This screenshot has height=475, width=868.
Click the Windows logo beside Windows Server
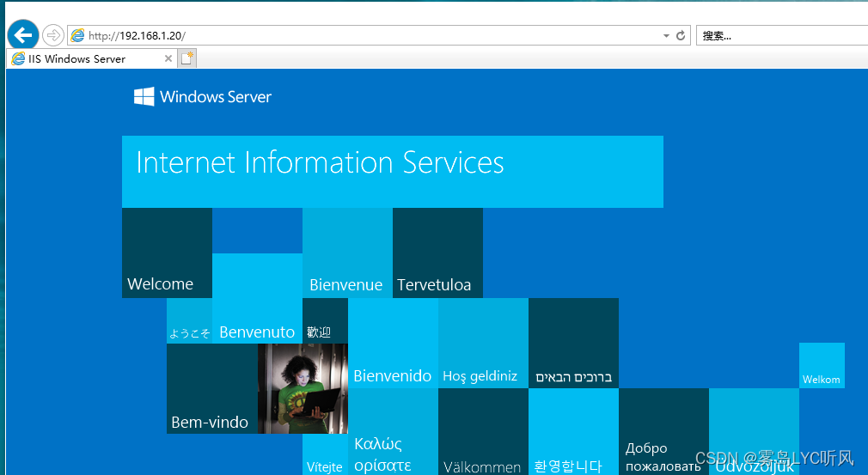[x=144, y=96]
